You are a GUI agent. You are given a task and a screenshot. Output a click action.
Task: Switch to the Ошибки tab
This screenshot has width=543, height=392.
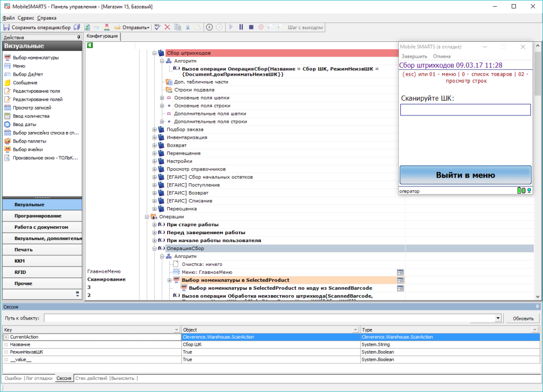13,378
